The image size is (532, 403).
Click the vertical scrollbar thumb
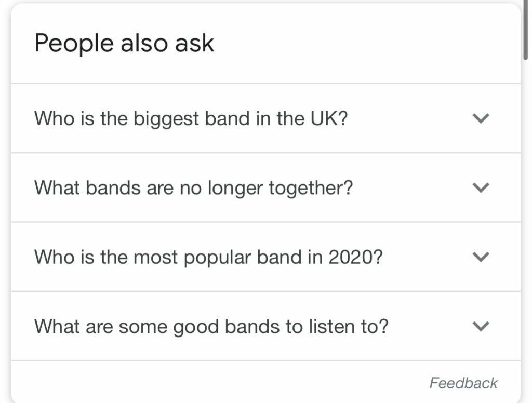pos(527,29)
